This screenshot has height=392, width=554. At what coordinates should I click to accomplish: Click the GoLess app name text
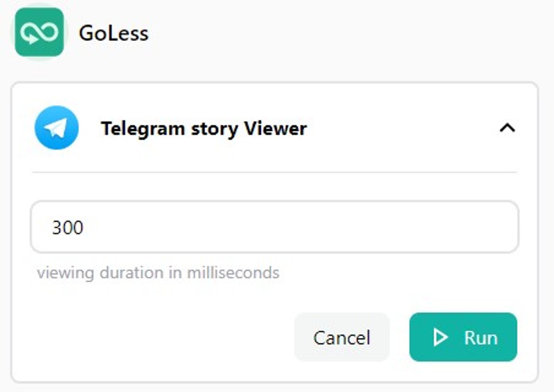[113, 34]
